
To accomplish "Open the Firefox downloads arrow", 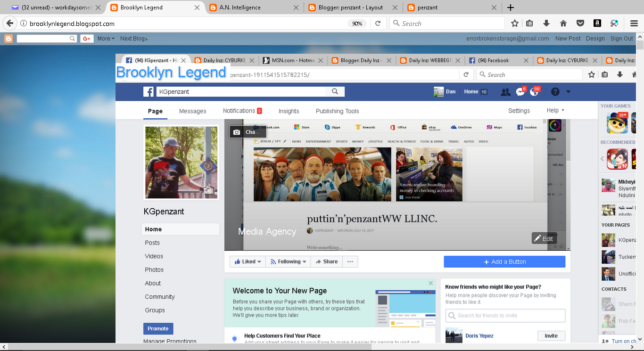I will click(546, 23).
